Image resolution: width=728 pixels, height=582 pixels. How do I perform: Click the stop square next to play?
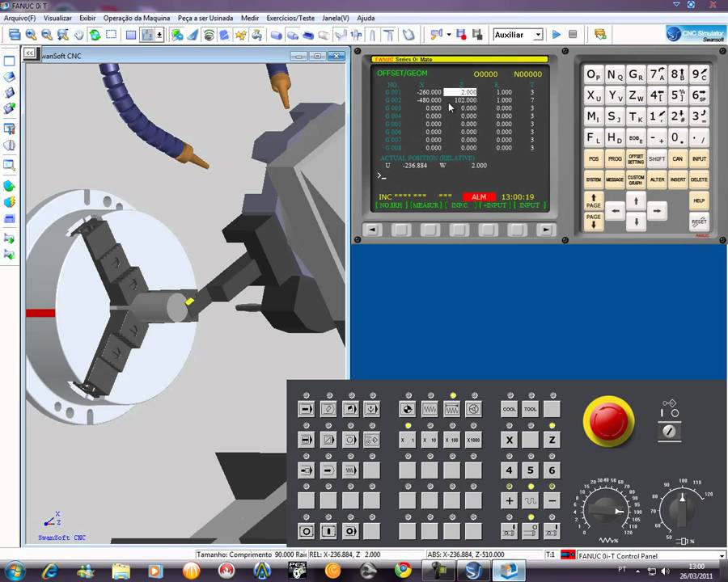point(573,34)
